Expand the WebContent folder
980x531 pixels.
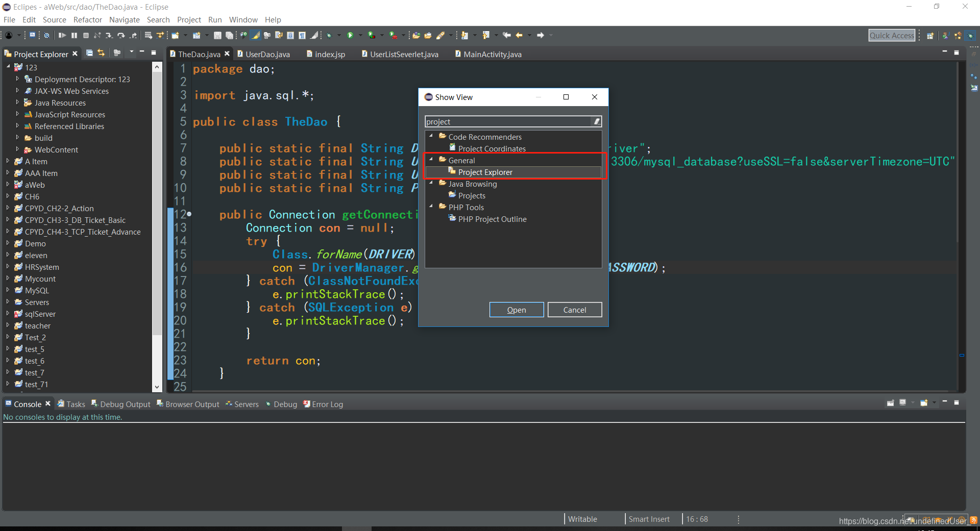coord(17,149)
